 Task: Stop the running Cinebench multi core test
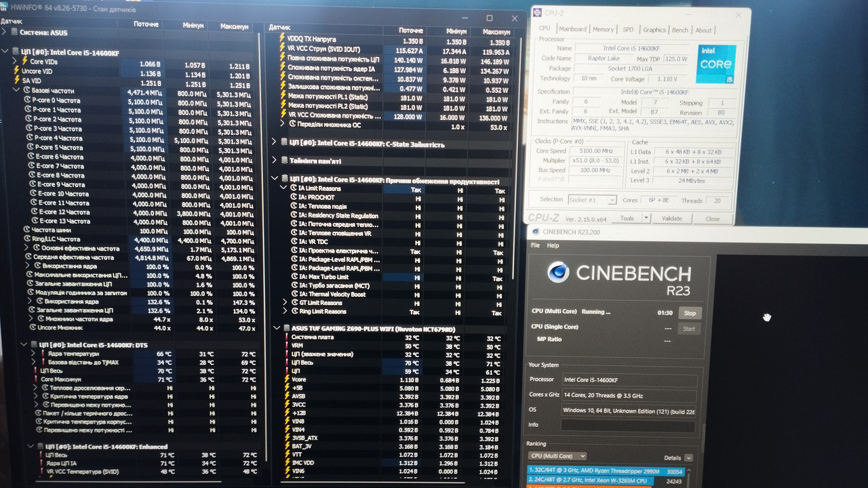690,313
